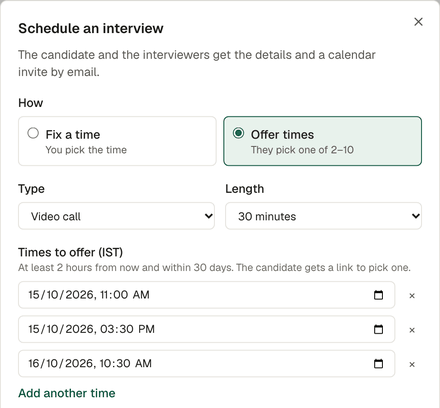
Task: Click the calendar invite description text
Action: (197, 63)
